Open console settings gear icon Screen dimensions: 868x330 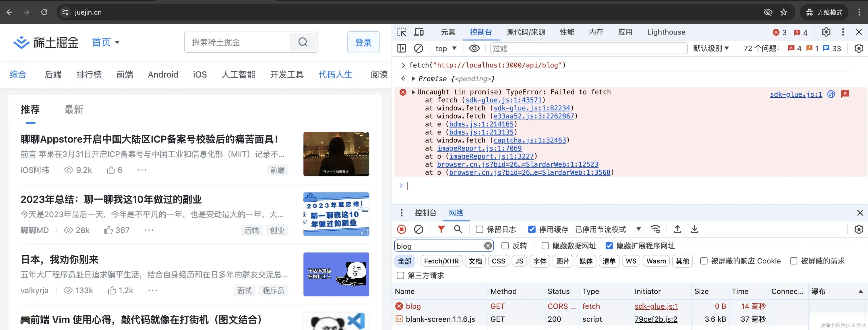coord(859,48)
